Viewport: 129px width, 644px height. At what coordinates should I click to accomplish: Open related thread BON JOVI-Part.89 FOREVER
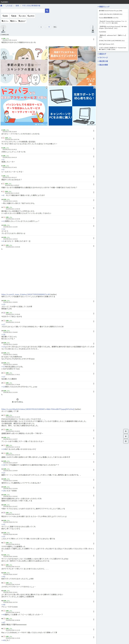[113, 14]
